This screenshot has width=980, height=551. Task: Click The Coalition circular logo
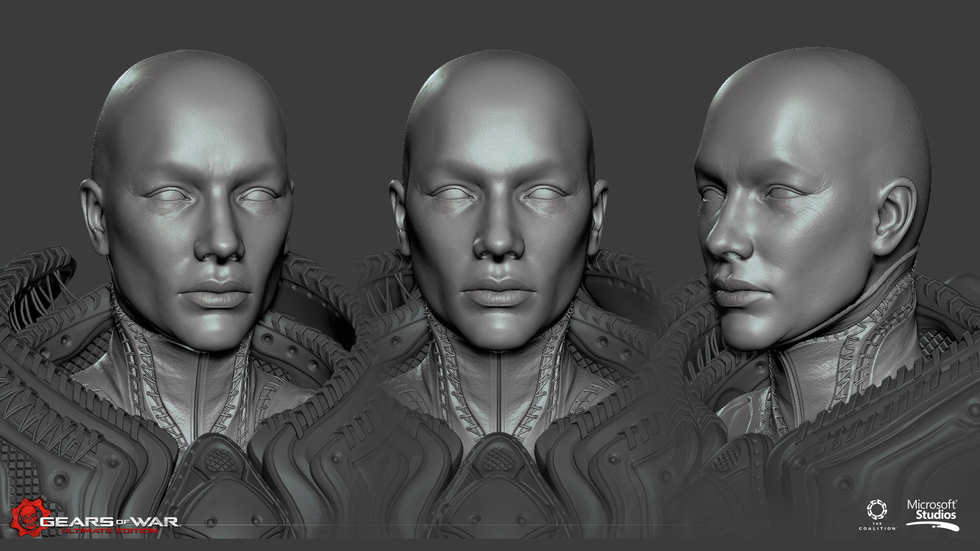877,510
